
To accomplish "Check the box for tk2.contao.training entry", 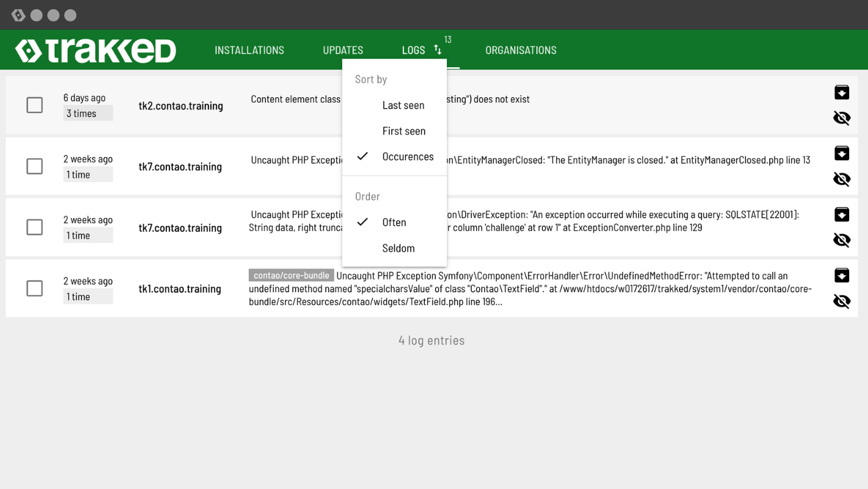I will (x=35, y=105).
